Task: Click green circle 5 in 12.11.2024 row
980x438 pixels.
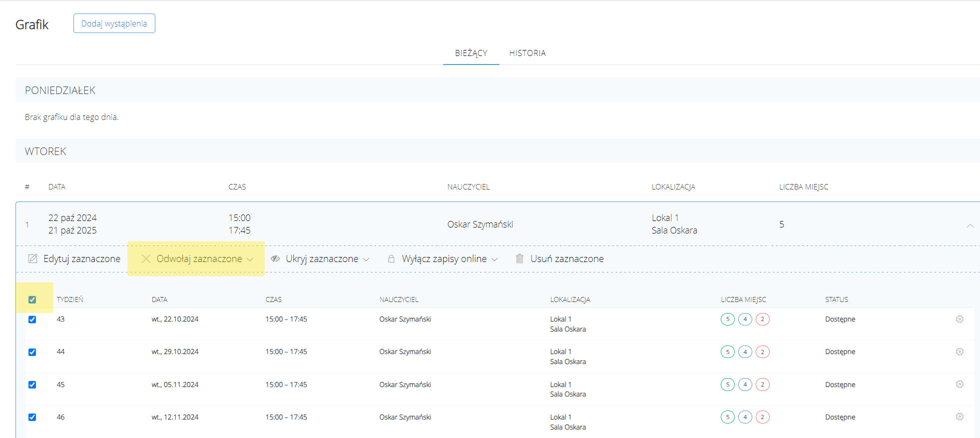Action: (728, 417)
